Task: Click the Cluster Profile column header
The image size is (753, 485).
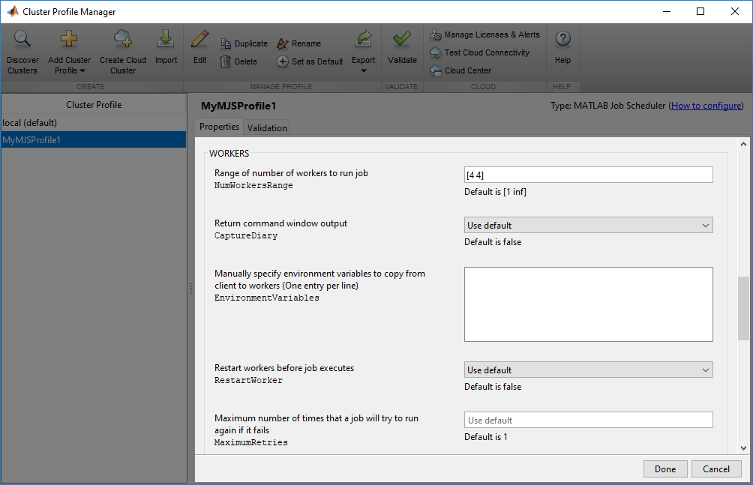Action: (x=94, y=105)
